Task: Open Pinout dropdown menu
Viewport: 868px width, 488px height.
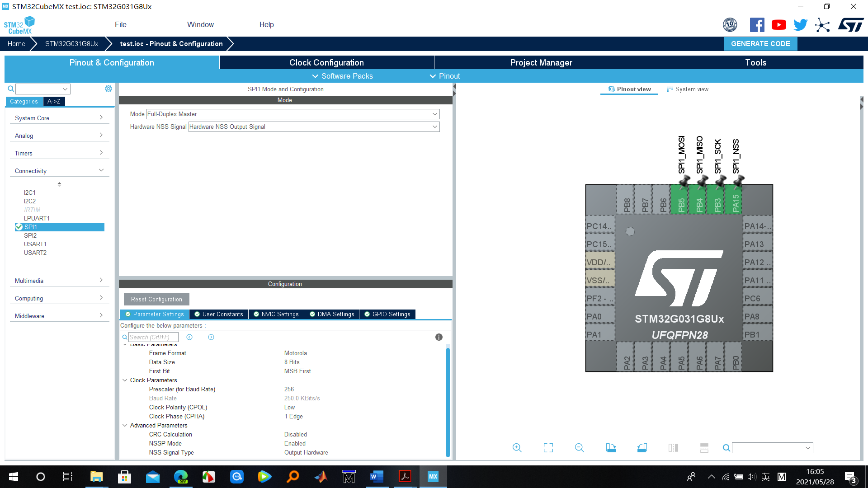Action: click(x=444, y=76)
